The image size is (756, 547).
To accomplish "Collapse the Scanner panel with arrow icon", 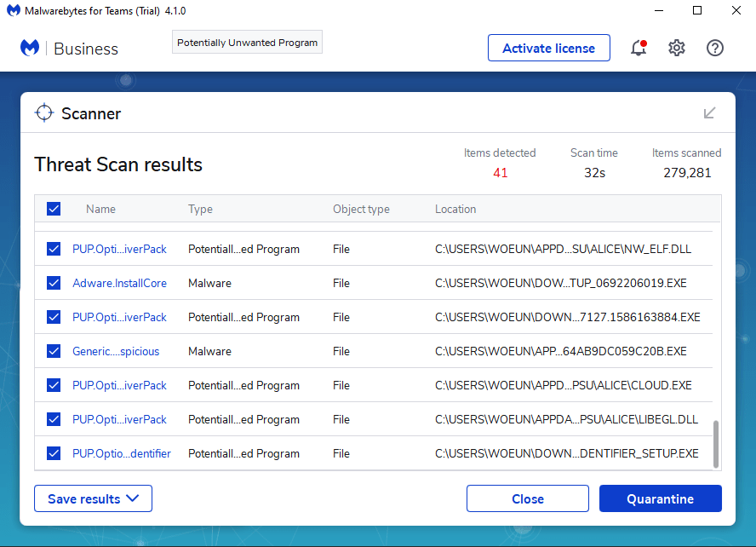I will coord(709,112).
